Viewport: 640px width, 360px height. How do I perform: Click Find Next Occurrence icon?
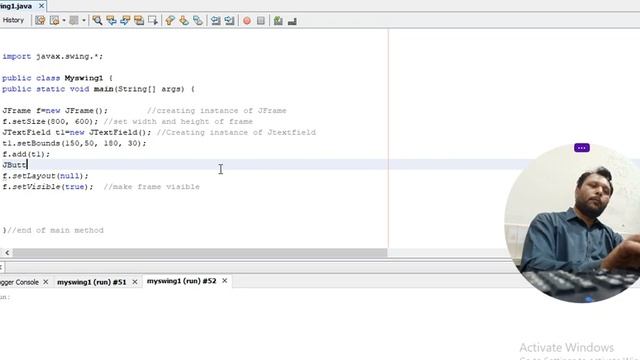click(x=125, y=20)
